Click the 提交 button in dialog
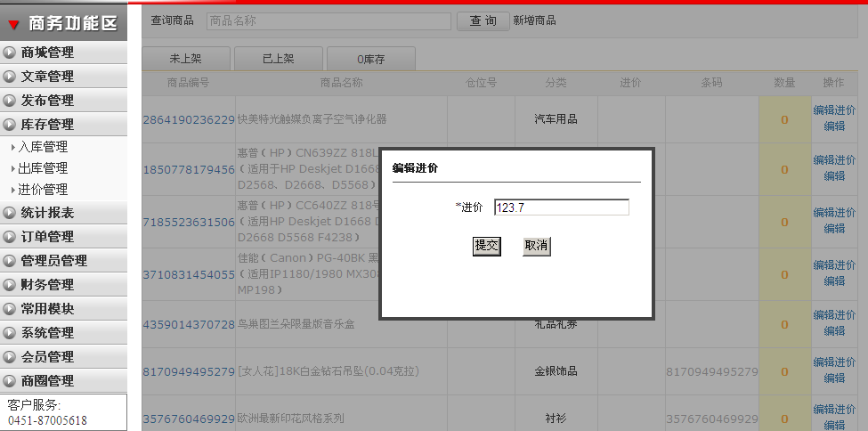Screen dimensions: 868x431 pos(486,246)
